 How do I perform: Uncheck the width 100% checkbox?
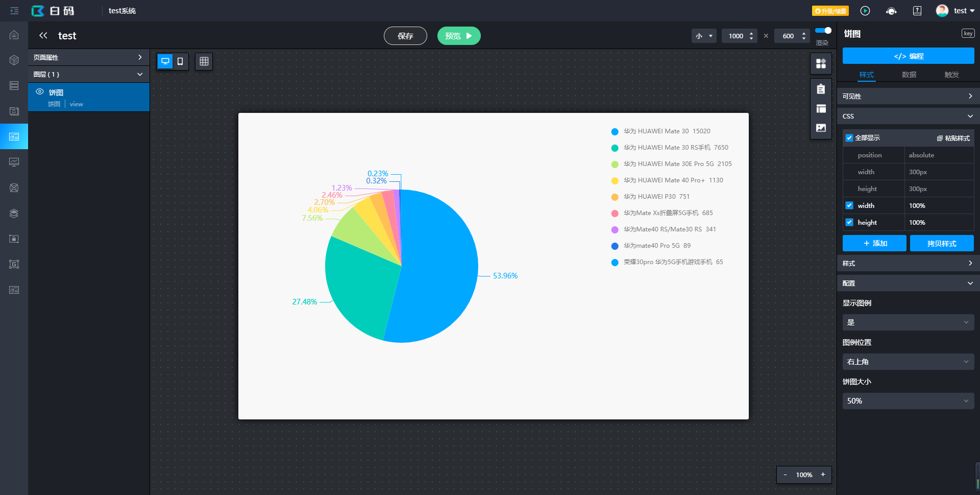849,205
